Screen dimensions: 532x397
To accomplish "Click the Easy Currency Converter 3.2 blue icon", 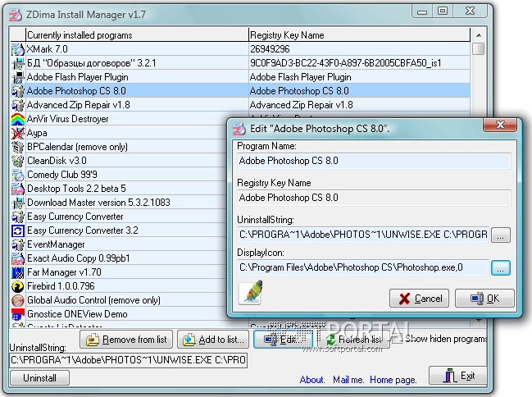I will (x=18, y=230).
